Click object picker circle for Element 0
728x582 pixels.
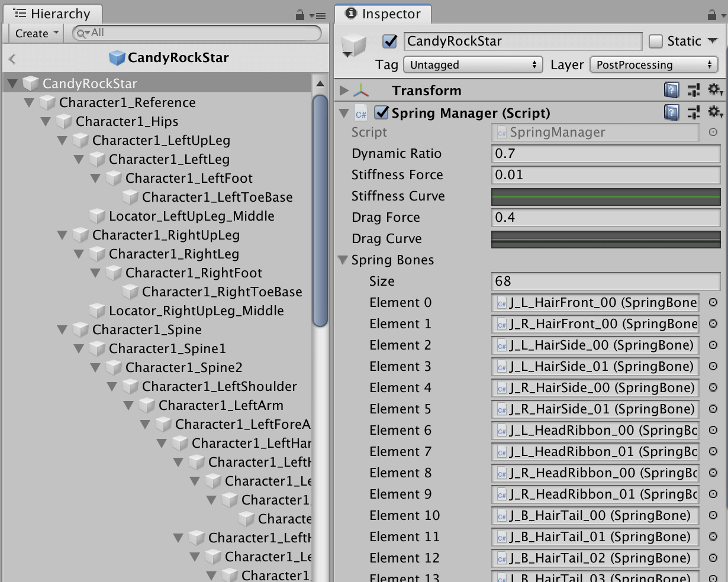click(713, 303)
